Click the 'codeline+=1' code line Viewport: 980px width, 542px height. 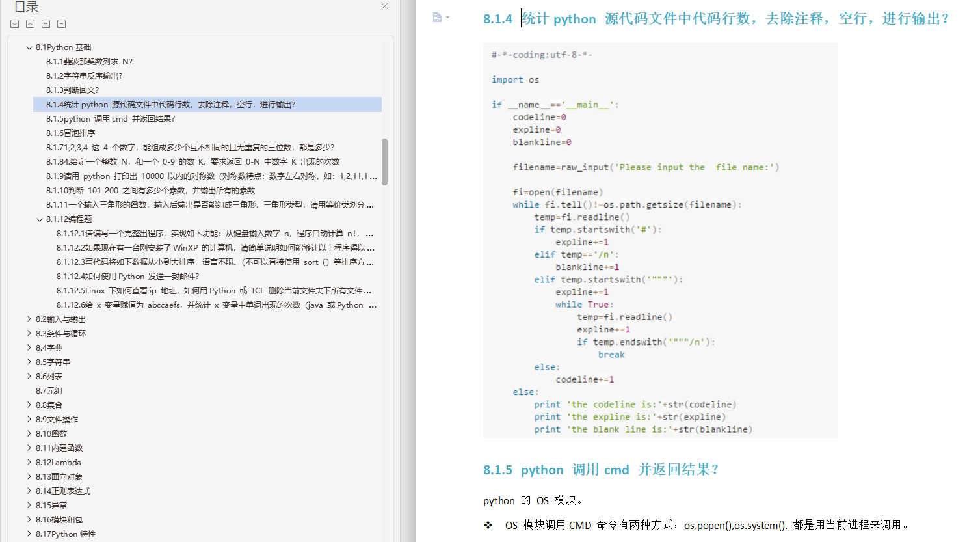click(585, 379)
